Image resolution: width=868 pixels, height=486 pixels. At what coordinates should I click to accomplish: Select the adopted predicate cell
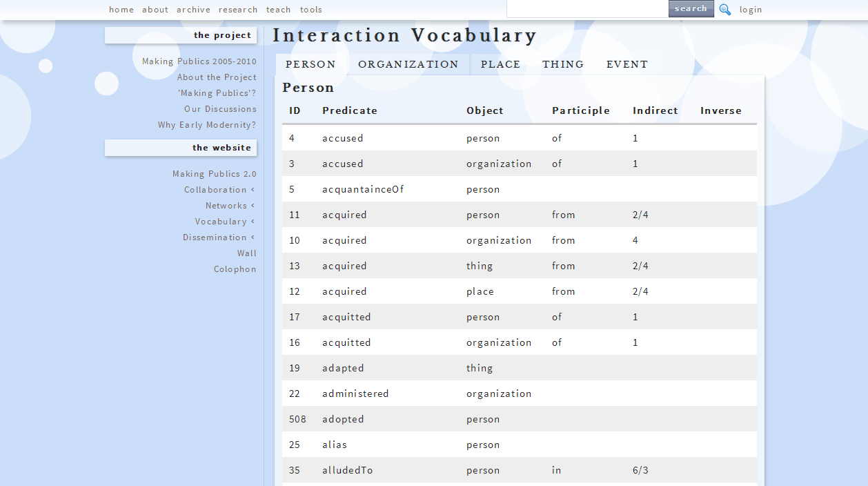coord(343,419)
